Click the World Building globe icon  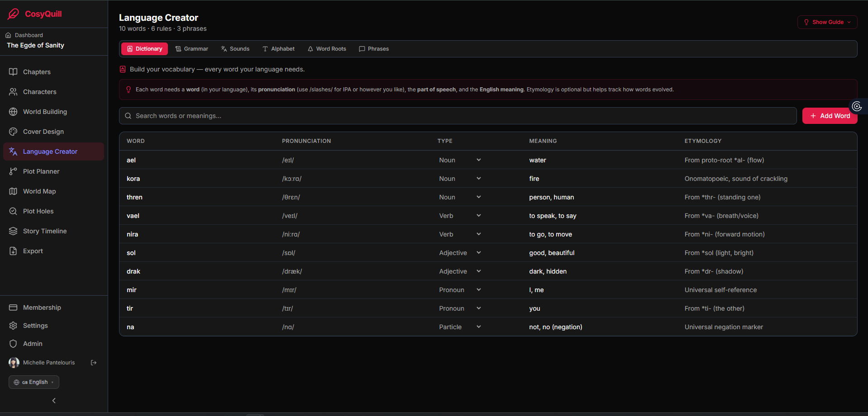point(13,112)
